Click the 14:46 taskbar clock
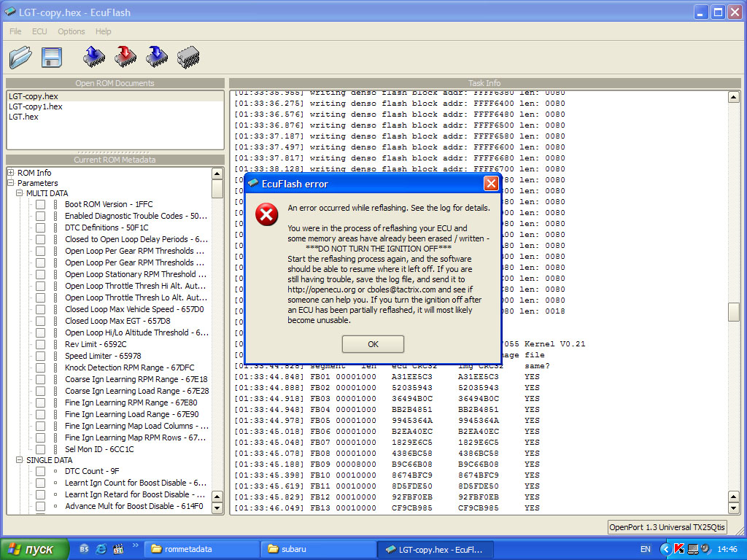Image resolution: width=747 pixels, height=560 pixels. (727, 549)
